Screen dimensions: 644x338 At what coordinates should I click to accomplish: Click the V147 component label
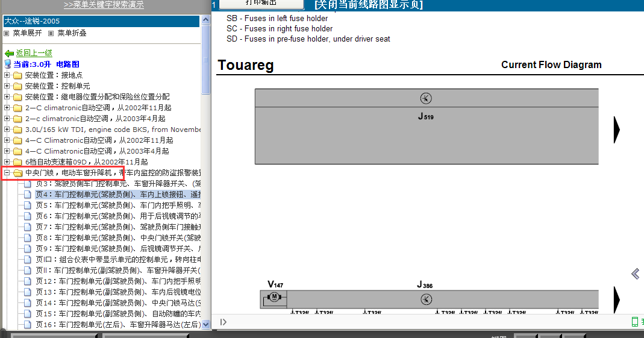275,284
